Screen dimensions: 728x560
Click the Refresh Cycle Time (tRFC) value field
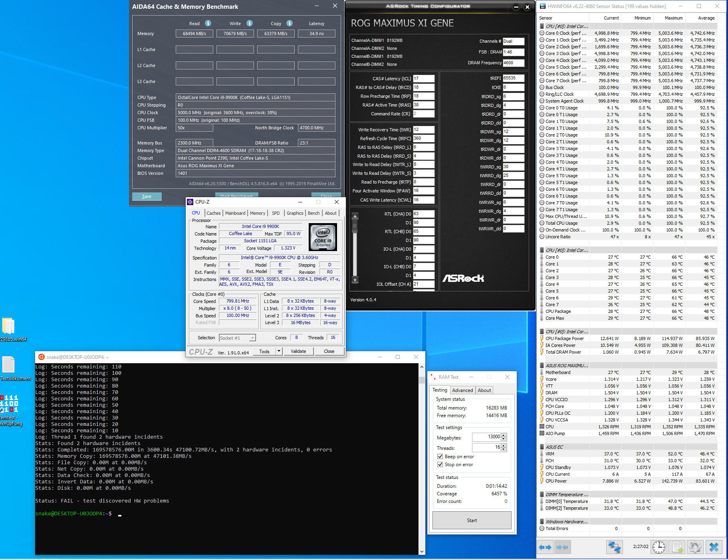(424, 139)
